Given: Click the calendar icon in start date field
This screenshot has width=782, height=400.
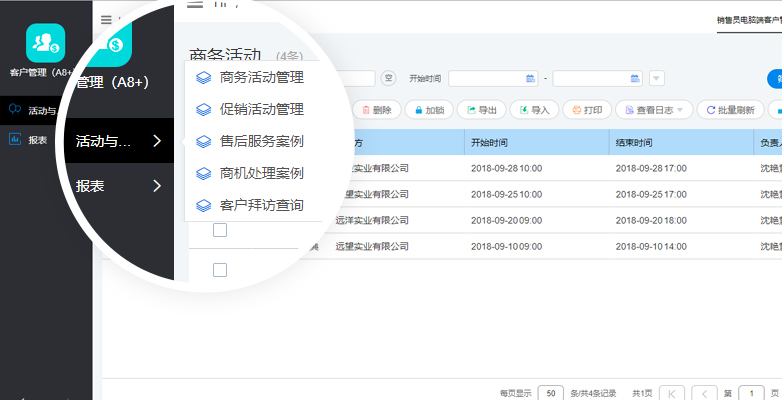Looking at the screenshot, I should coord(530,78).
